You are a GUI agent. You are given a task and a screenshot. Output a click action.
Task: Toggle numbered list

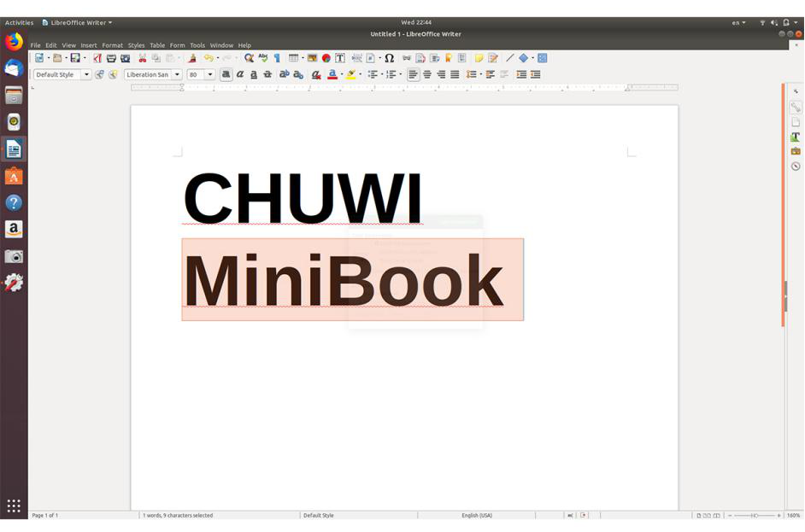[x=391, y=74]
